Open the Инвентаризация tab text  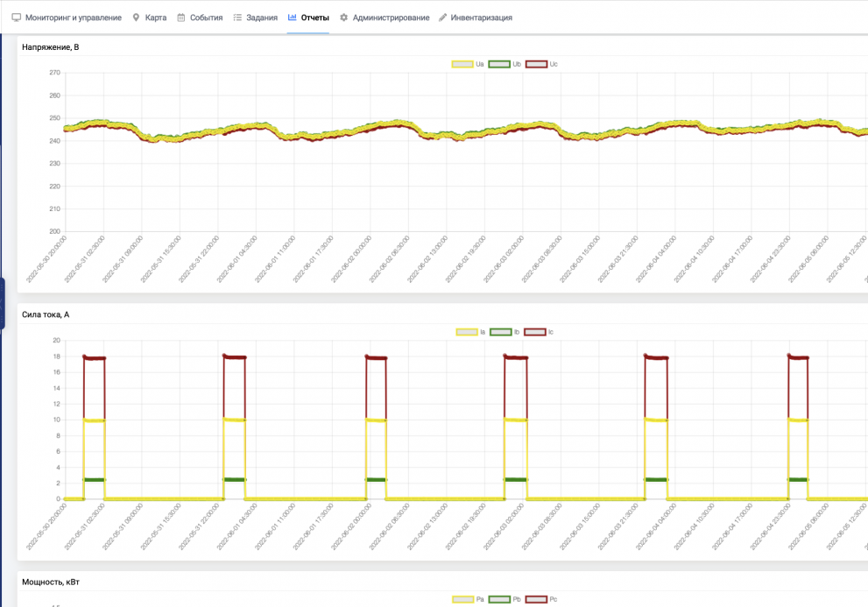481,18
